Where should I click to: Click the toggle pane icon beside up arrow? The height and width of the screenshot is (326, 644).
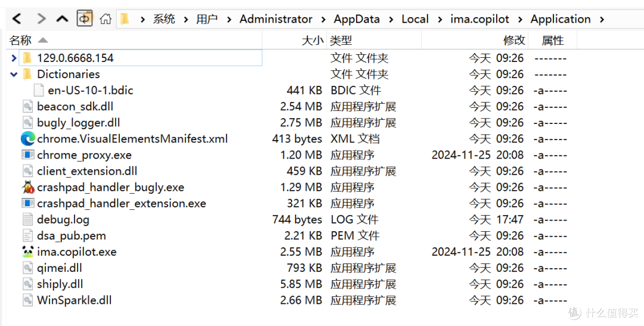[x=84, y=19]
